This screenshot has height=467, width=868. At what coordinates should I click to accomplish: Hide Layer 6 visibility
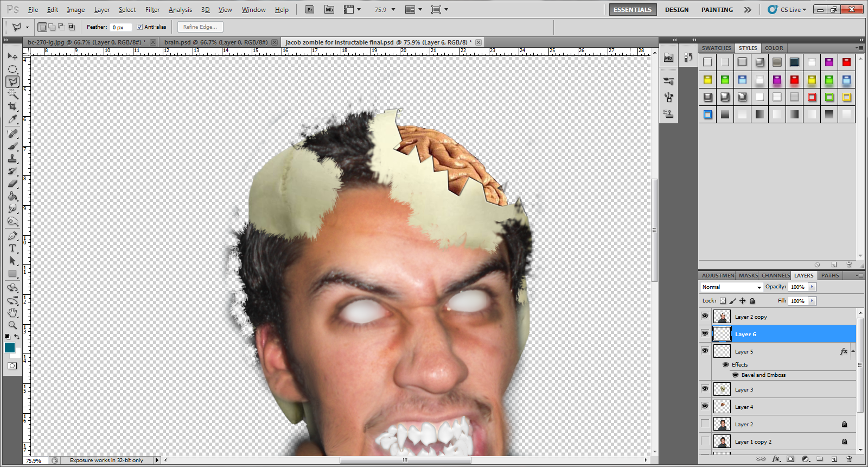tap(705, 333)
